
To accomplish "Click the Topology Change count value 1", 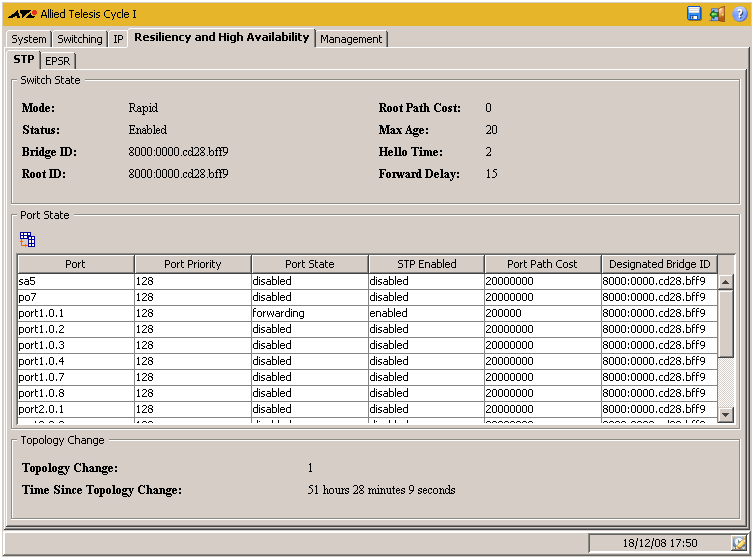I will (310, 468).
